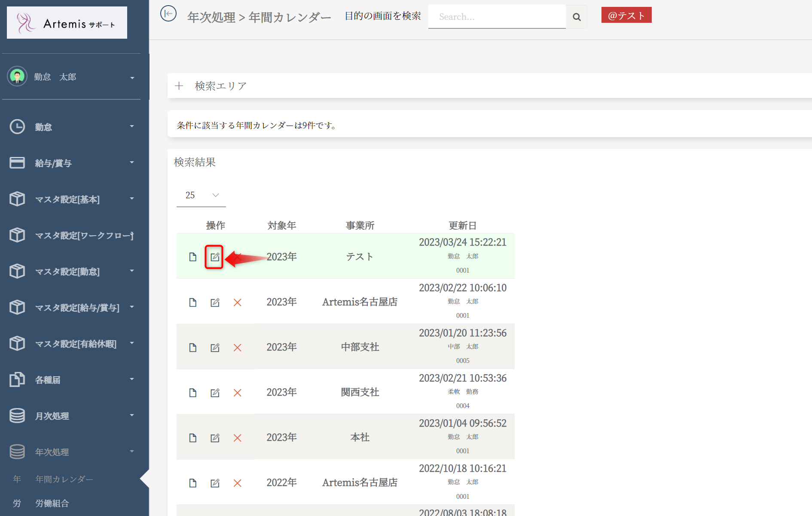This screenshot has height=516, width=812.
Task: Click the Search input field
Action: click(x=497, y=17)
